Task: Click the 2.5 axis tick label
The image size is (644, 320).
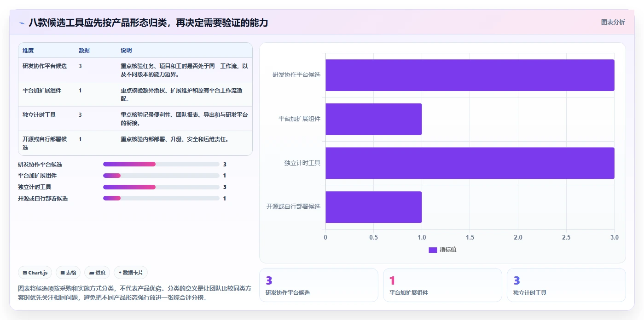Action: click(566, 237)
